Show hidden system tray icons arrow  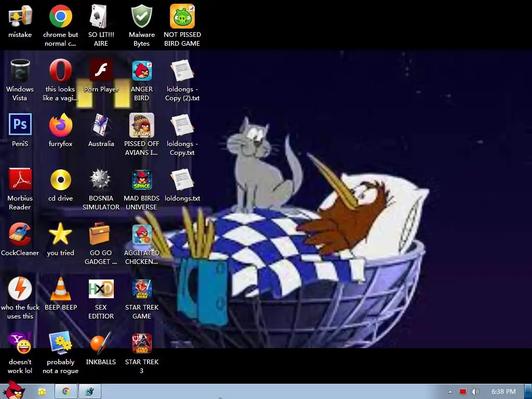[x=450, y=392]
